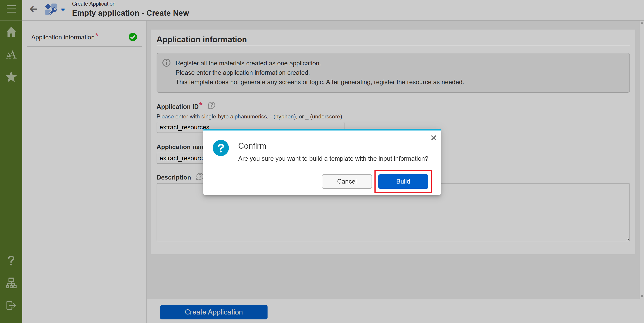The width and height of the screenshot is (644, 323).
Task: Open favorites star icon in sidebar
Action: (x=11, y=77)
